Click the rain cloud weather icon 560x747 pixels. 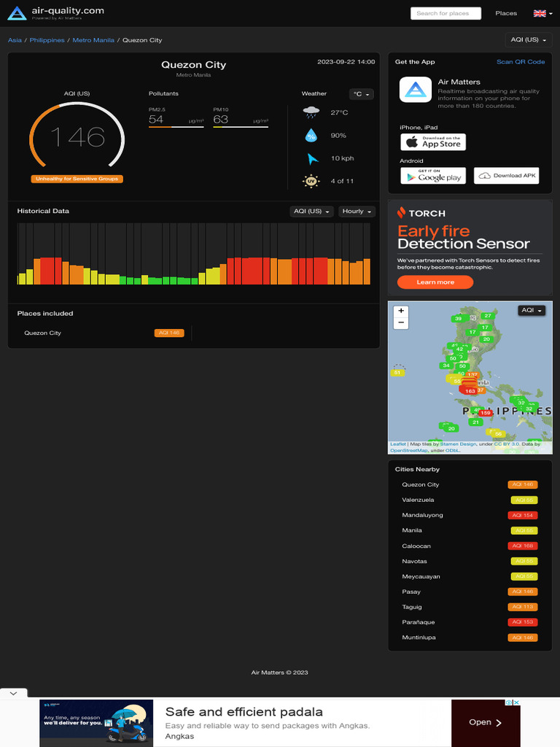pyautogui.click(x=311, y=113)
